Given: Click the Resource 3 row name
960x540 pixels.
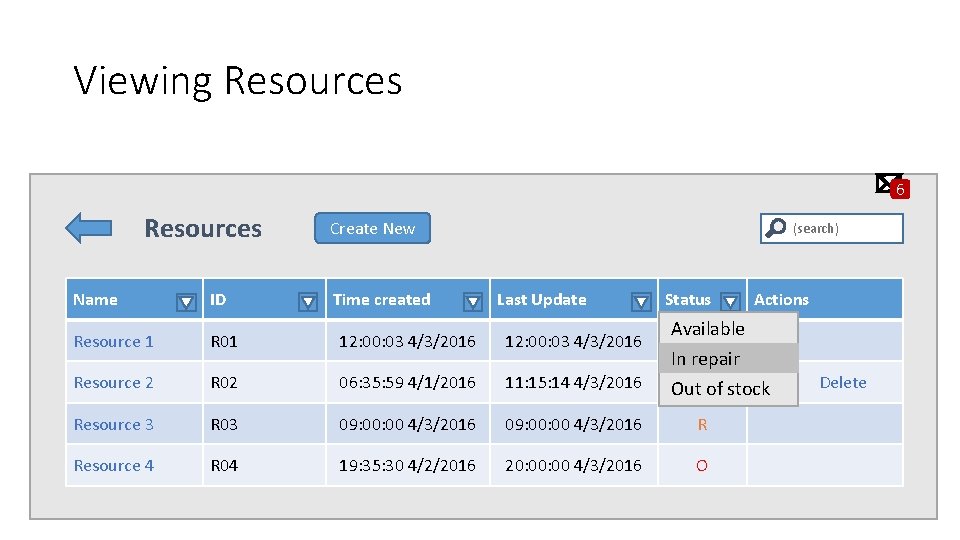Looking at the screenshot, I should tap(114, 424).
